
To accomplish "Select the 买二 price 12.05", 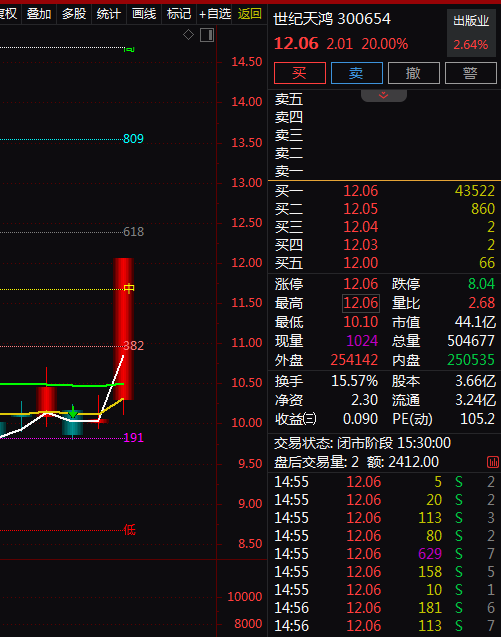I will pos(361,209).
